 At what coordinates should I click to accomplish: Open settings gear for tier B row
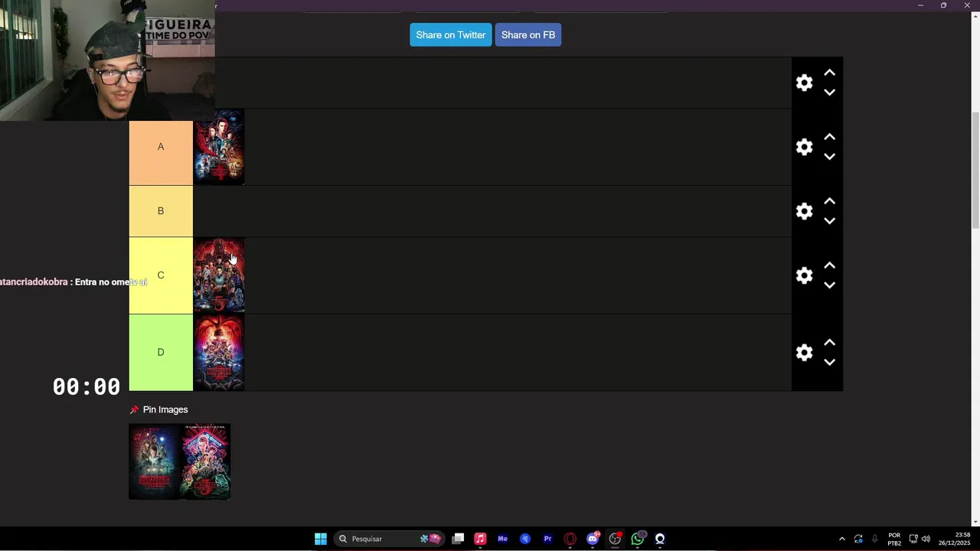(x=804, y=211)
